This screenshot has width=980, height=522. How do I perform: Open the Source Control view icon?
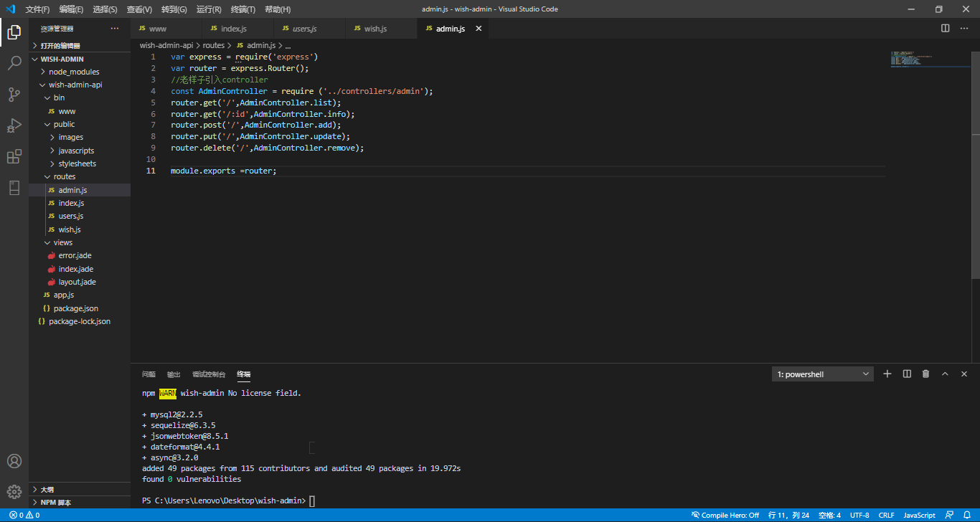pos(14,94)
